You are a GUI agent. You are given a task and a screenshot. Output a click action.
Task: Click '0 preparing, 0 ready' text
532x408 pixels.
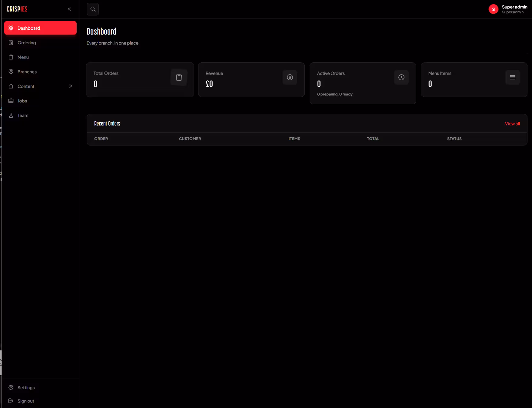click(335, 94)
